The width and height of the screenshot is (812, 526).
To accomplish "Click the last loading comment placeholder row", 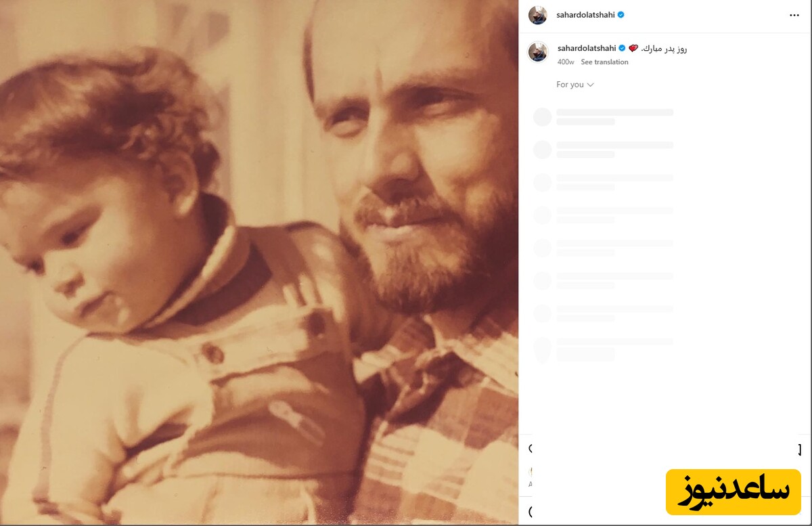I will point(614,348).
